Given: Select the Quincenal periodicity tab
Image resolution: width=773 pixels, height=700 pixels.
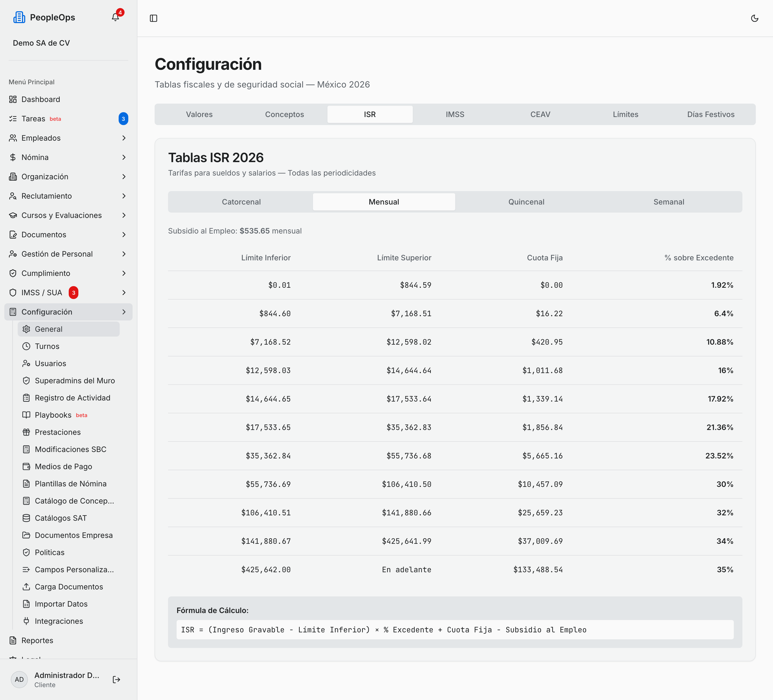Looking at the screenshot, I should 526,202.
